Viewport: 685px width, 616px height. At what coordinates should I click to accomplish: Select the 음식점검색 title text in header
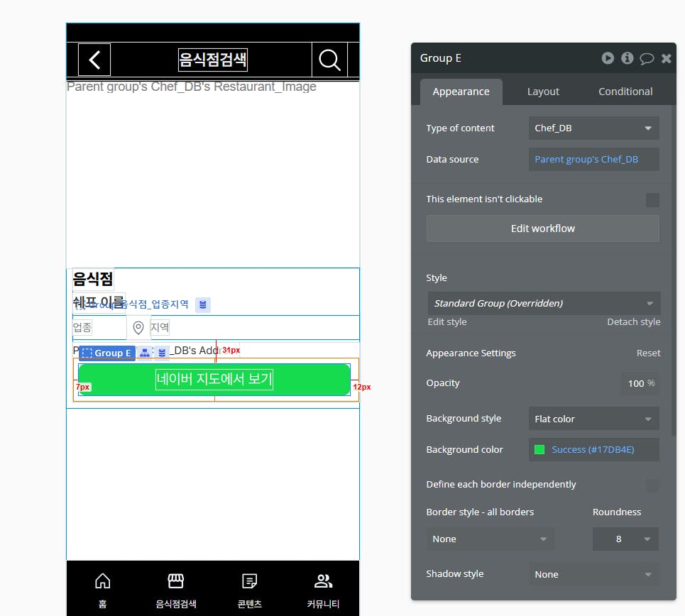tap(213, 60)
